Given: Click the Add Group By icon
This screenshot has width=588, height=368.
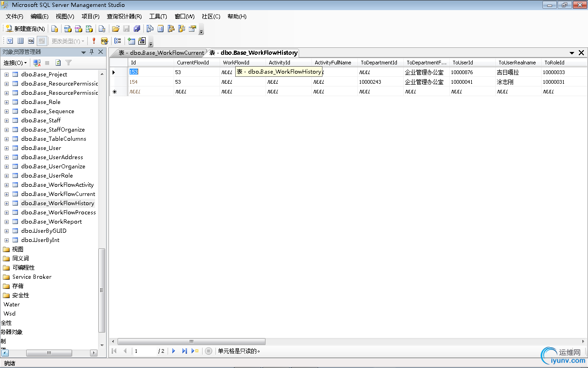Looking at the screenshot, I should tap(118, 41).
